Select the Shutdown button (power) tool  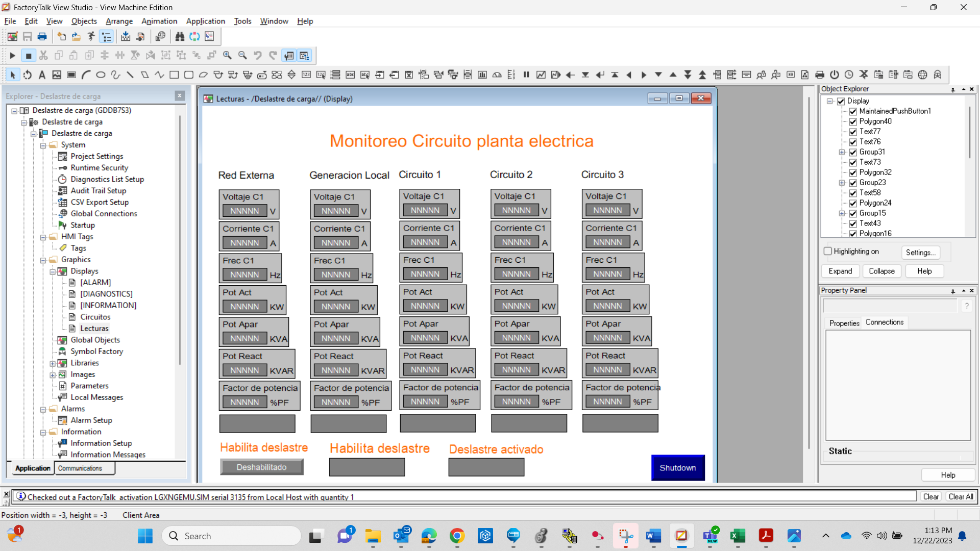[x=835, y=75]
